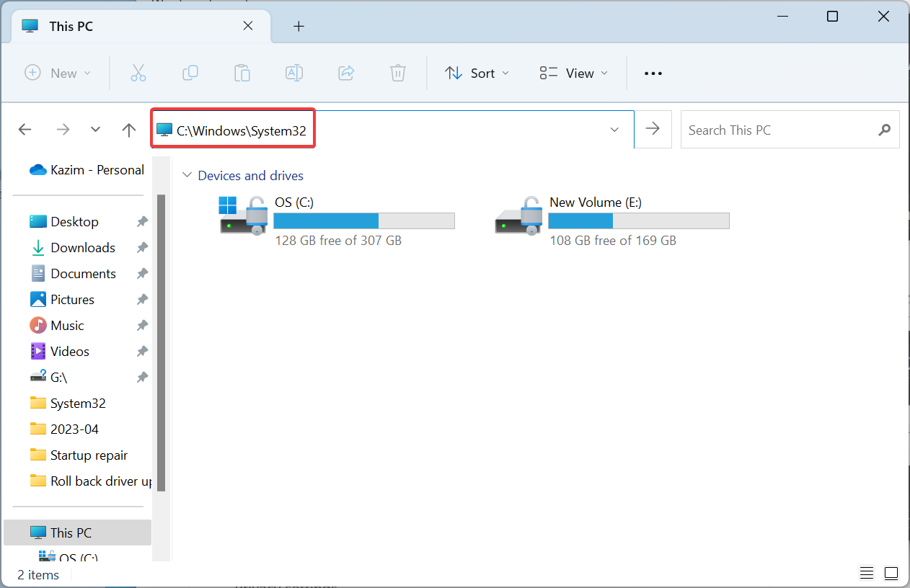The height and width of the screenshot is (588, 910).
Task: Click the navigation pane scrollbar
Action: pos(162,342)
